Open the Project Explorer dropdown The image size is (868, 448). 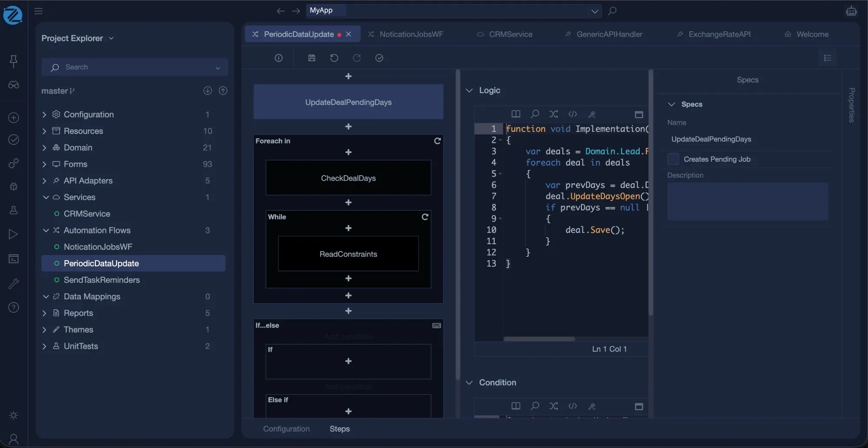[111, 38]
